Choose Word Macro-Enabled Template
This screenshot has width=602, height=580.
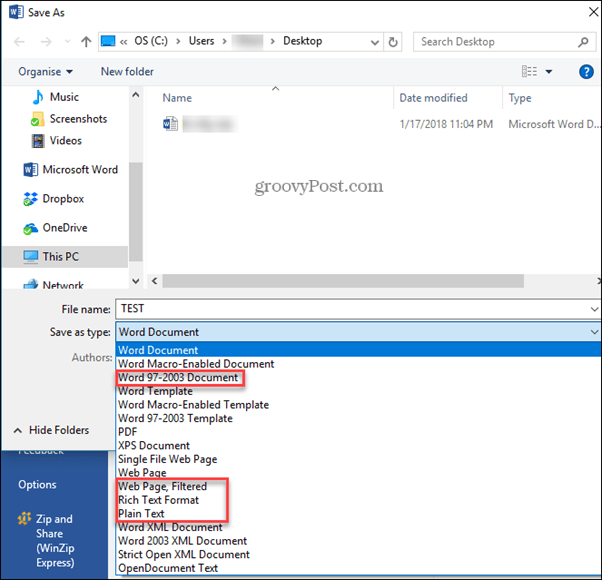click(193, 405)
